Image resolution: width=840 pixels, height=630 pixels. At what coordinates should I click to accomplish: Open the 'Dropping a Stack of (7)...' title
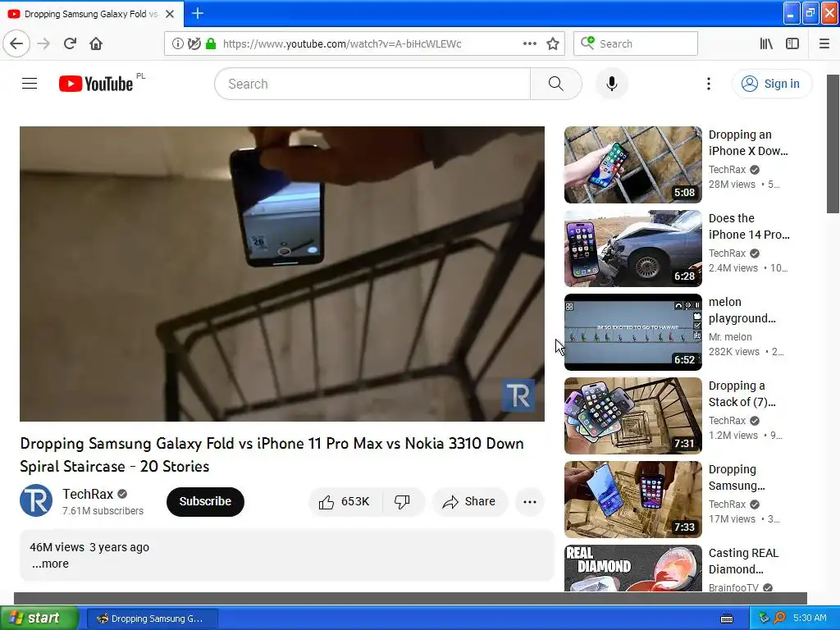[742, 393]
